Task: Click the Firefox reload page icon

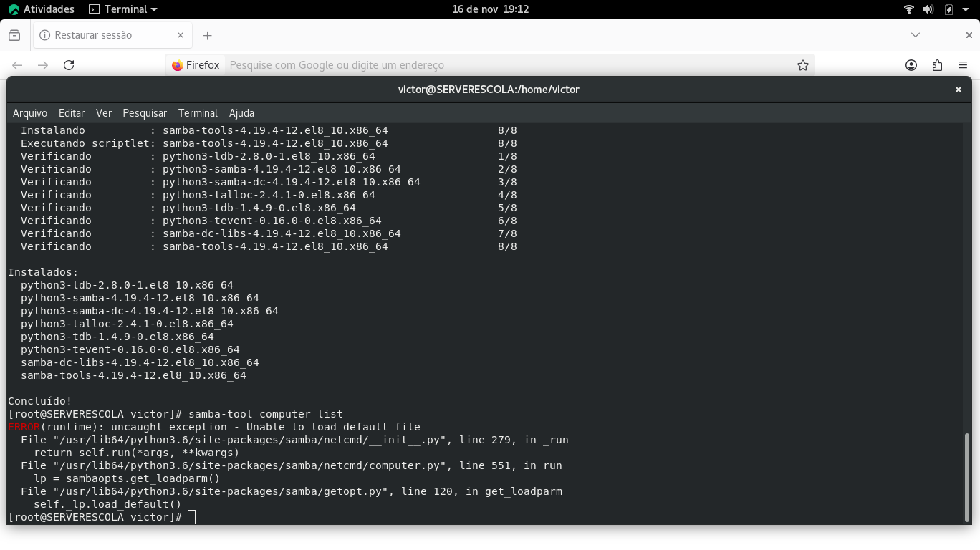Action: point(69,65)
